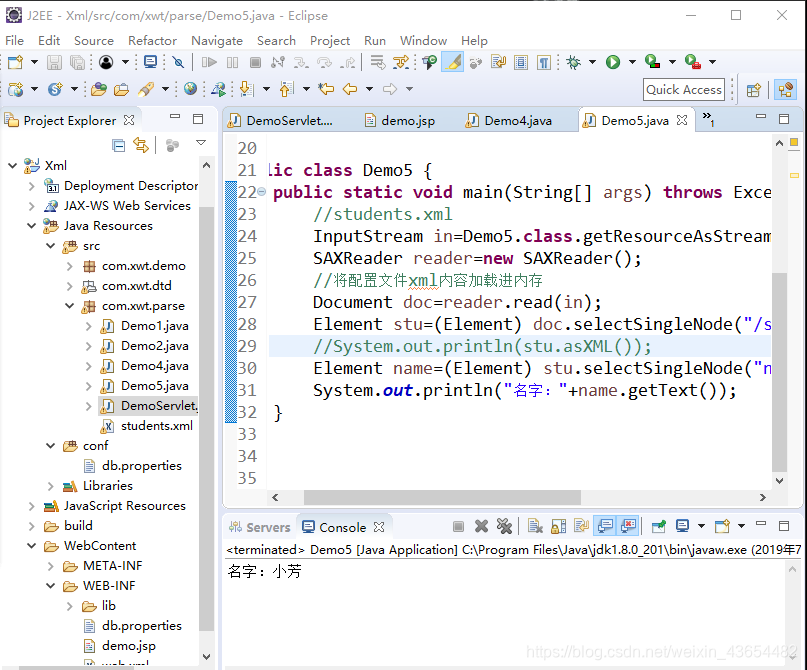Click Project Explorer vertical scrollbar
This screenshot has height=670, width=807.
206,418
